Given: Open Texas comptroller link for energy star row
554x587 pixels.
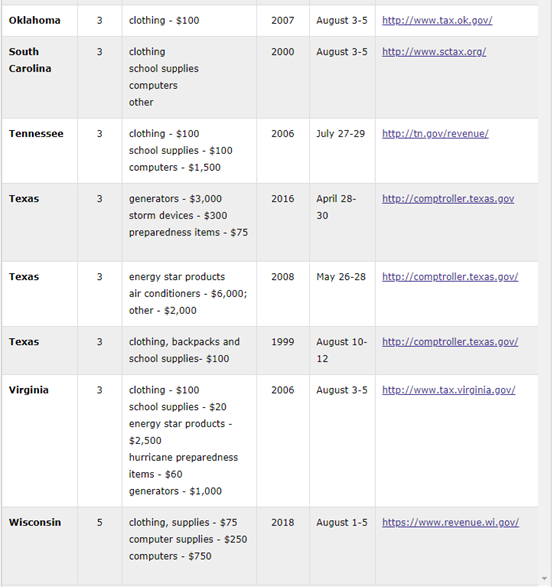Looking at the screenshot, I should 450,277.
